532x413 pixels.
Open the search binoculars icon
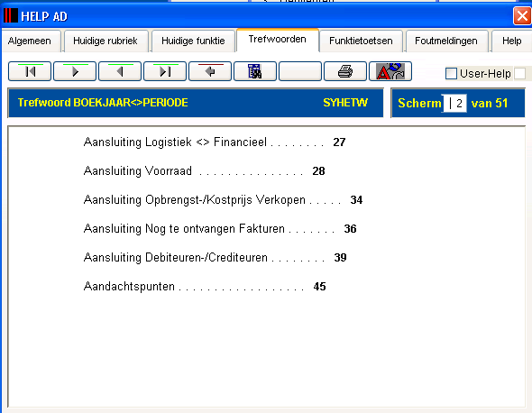(255, 71)
